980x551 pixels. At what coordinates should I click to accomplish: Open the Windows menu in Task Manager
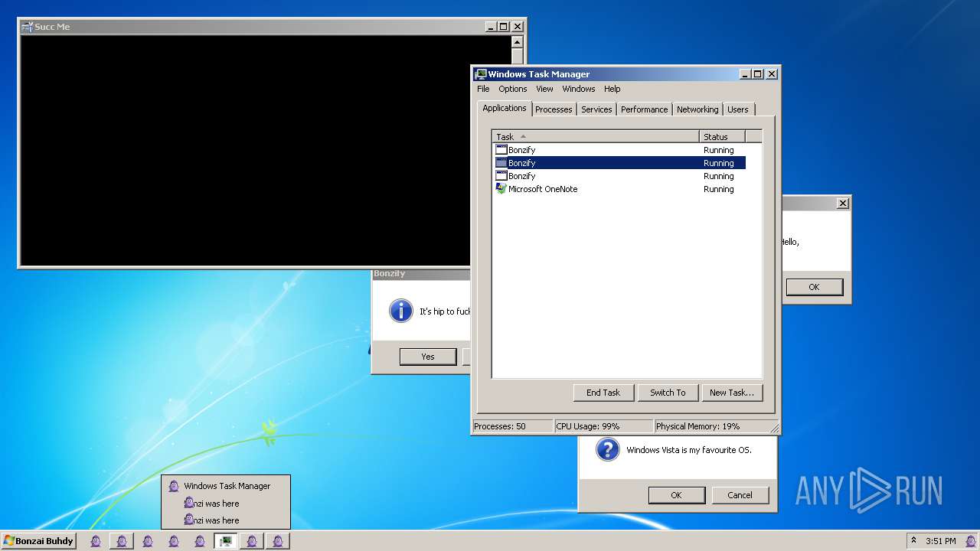579,89
